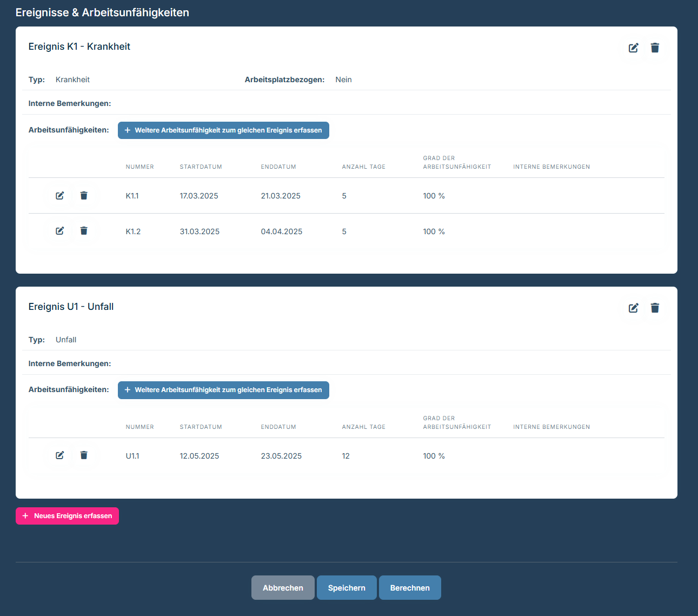Delete the U1.1 absence entry
The width and height of the screenshot is (698, 616).
84,455
